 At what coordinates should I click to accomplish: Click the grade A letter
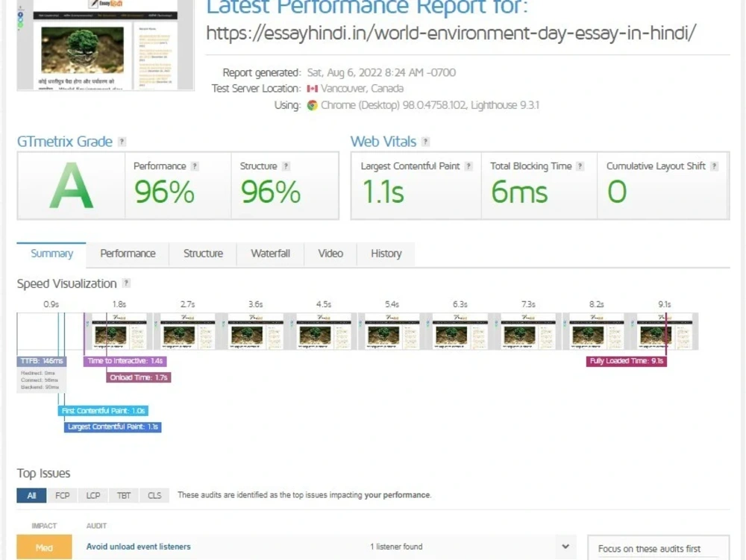click(x=72, y=186)
